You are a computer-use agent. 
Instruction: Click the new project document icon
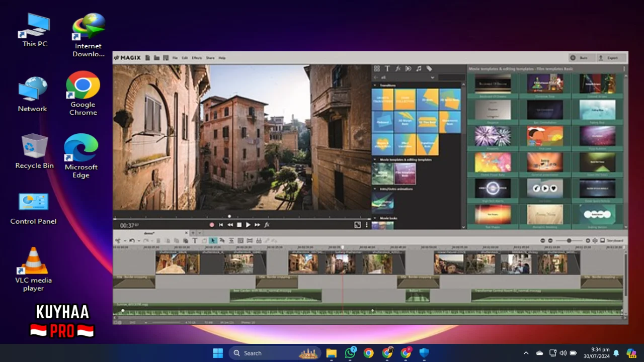tap(148, 58)
